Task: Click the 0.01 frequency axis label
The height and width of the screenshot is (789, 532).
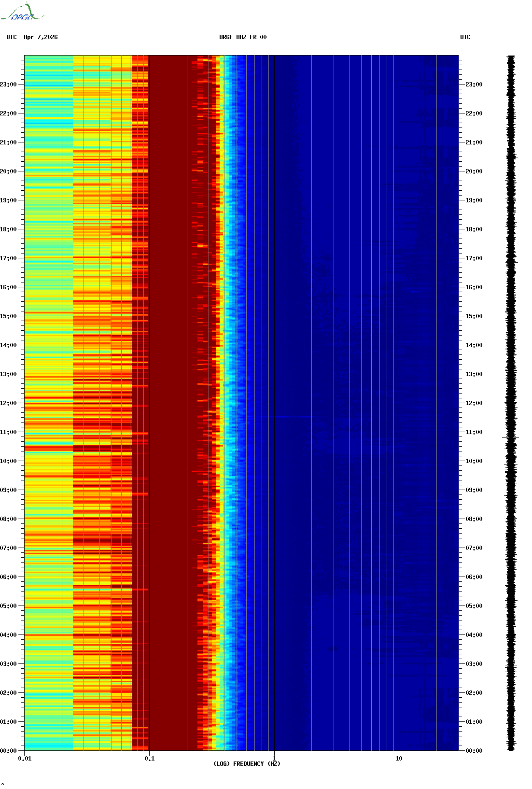Action: pos(25,759)
